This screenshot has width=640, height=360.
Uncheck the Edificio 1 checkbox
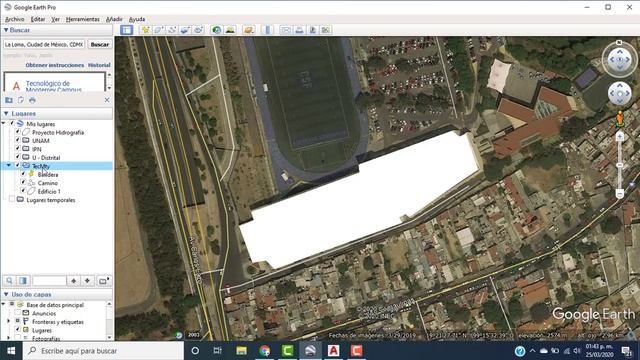click(x=23, y=191)
